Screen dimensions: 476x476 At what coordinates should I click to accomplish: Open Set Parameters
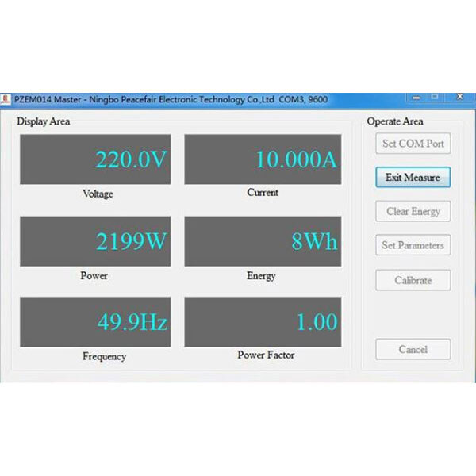413,245
